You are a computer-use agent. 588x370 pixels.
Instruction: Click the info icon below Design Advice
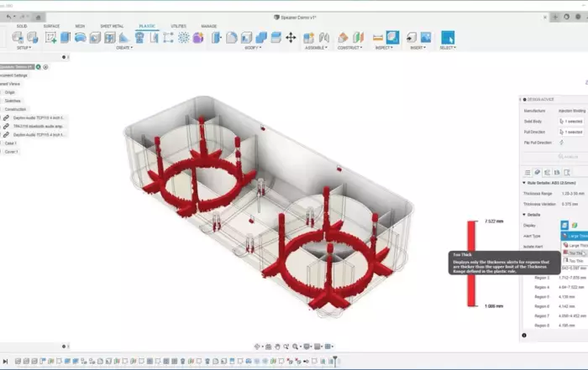(x=524, y=335)
